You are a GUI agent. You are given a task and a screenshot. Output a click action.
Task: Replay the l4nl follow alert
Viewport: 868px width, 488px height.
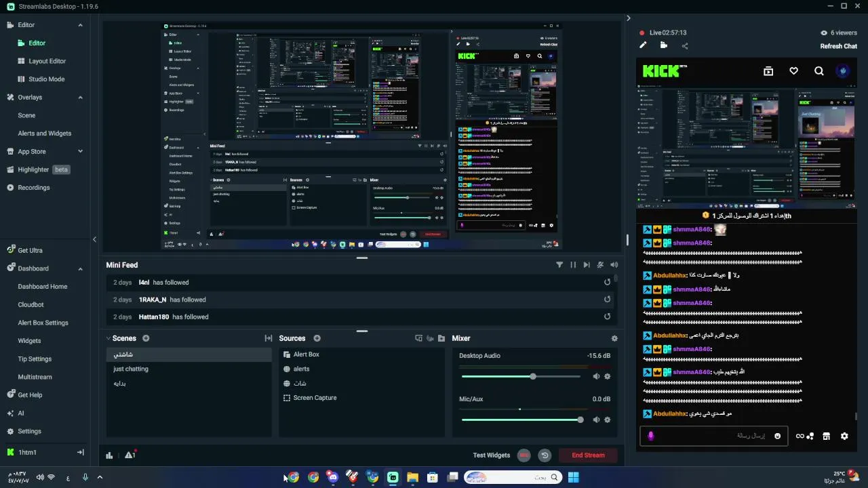coord(607,282)
